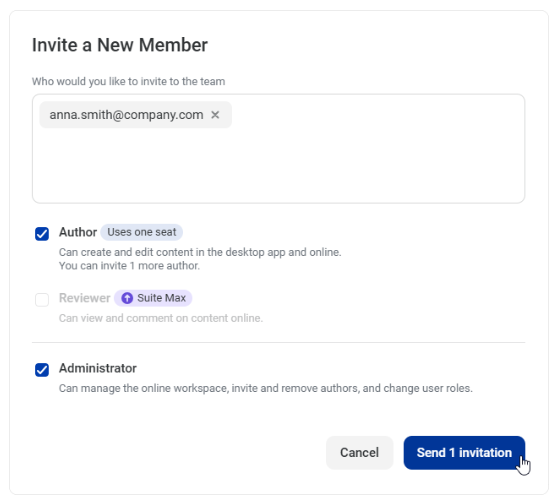Click the 'You can invite 1 more author' note

[x=129, y=266]
